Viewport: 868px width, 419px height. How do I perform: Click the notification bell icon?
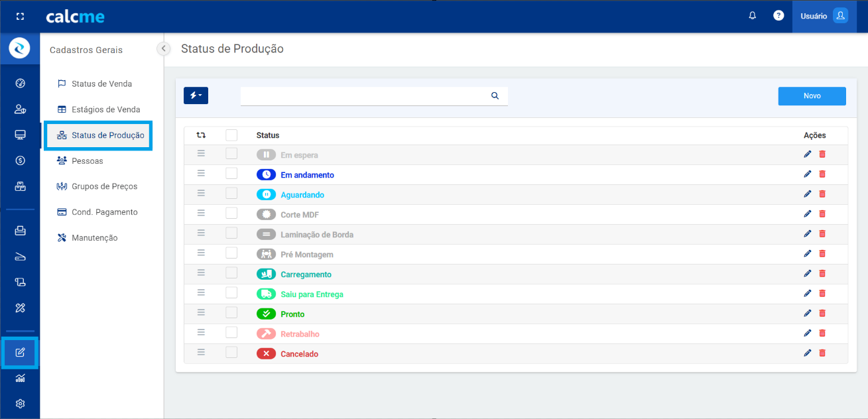tap(752, 16)
